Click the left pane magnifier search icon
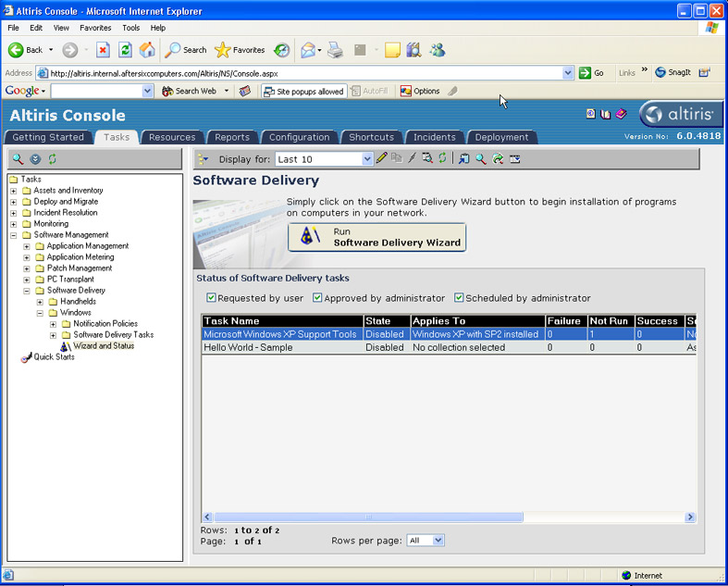The height and width of the screenshot is (586, 728). (x=19, y=159)
